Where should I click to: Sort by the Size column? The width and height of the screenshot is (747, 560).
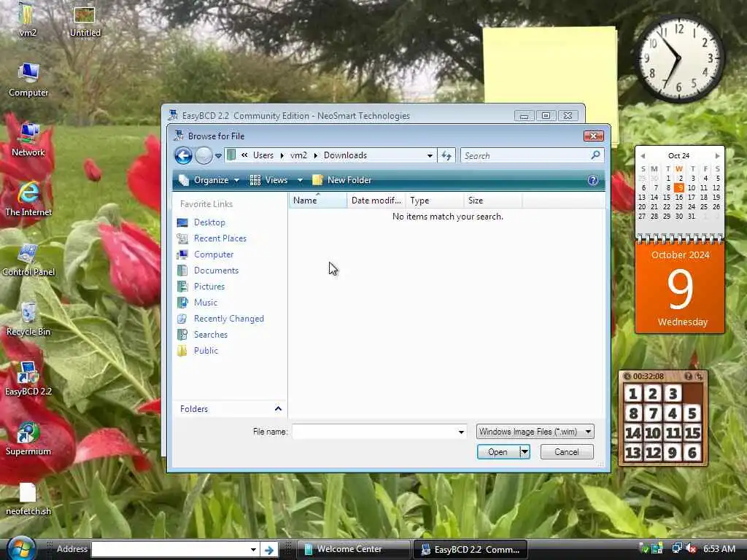492,201
